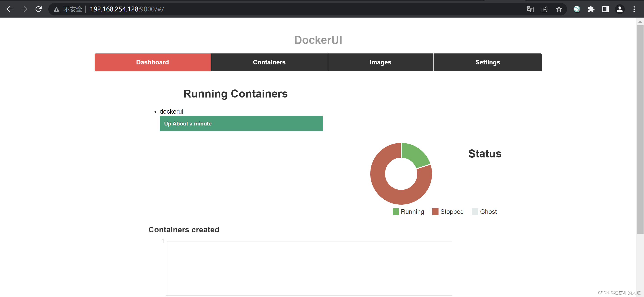
Task: Click the green Running legend swatch
Action: click(396, 212)
